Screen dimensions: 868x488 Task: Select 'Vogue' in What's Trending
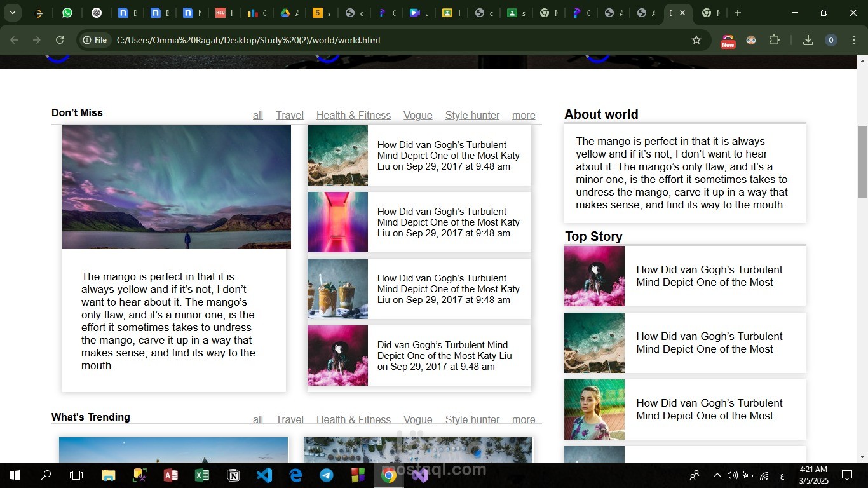coord(418,419)
